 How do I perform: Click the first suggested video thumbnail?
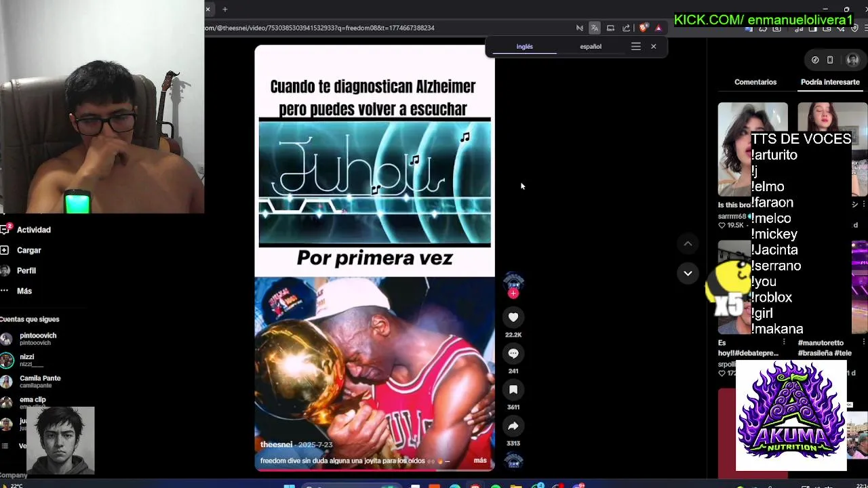(x=753, y=149)
